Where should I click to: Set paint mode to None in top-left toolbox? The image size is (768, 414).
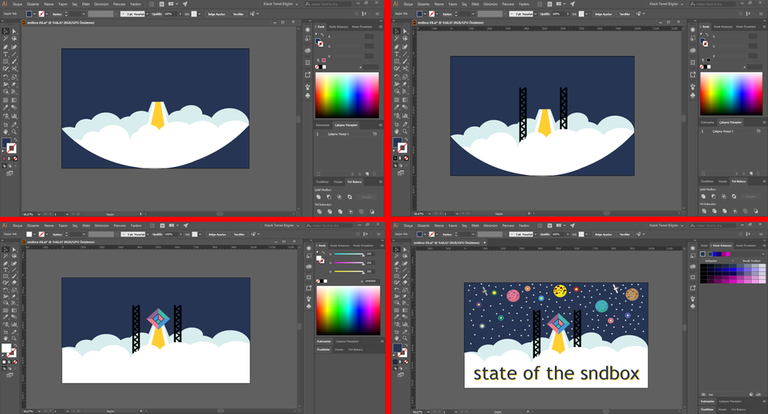click(x=15, y=158)
